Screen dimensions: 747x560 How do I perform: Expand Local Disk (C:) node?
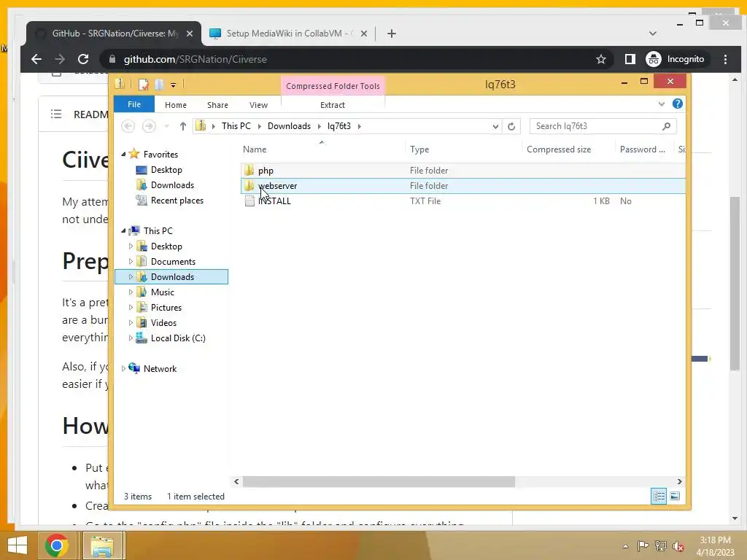[131, 338]
